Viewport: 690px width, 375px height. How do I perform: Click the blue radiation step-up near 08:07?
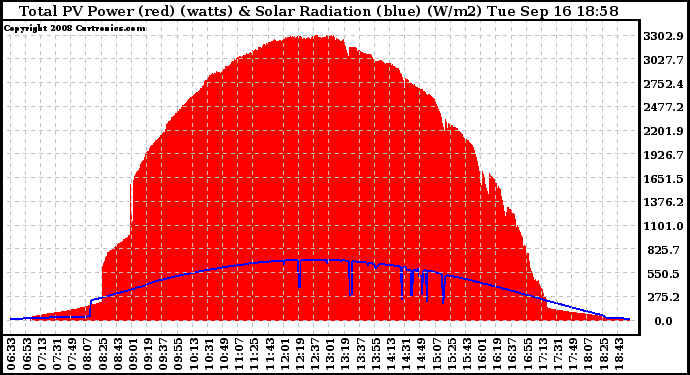(91, 308)
